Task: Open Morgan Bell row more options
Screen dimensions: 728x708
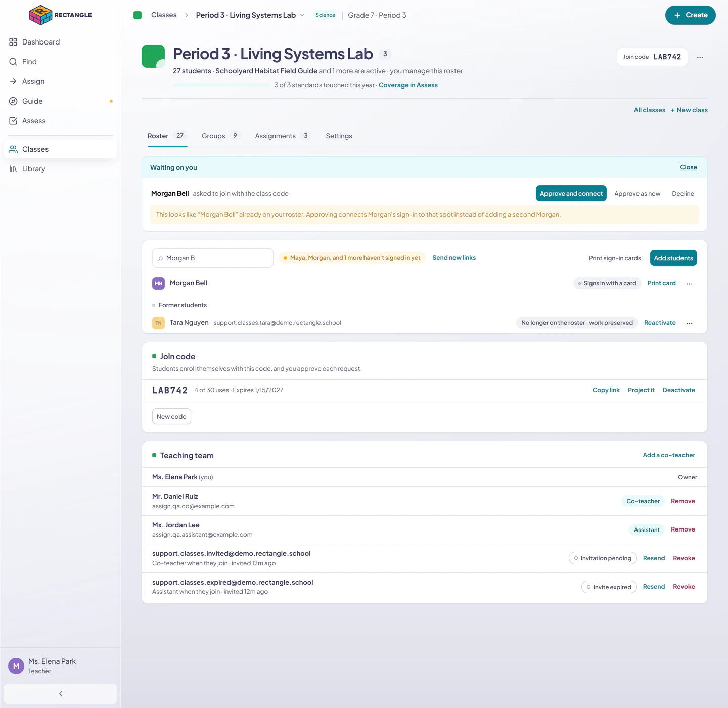Action: [689, 284]
